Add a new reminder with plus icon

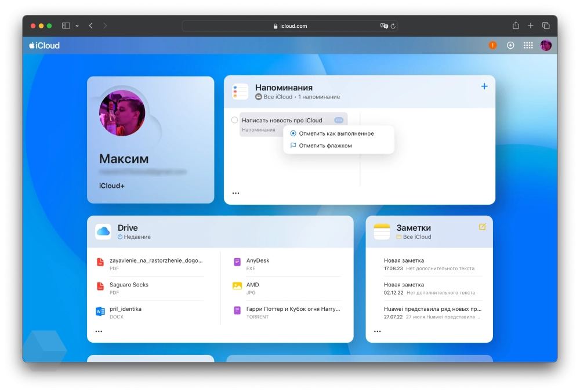click(x=484, y=86)
